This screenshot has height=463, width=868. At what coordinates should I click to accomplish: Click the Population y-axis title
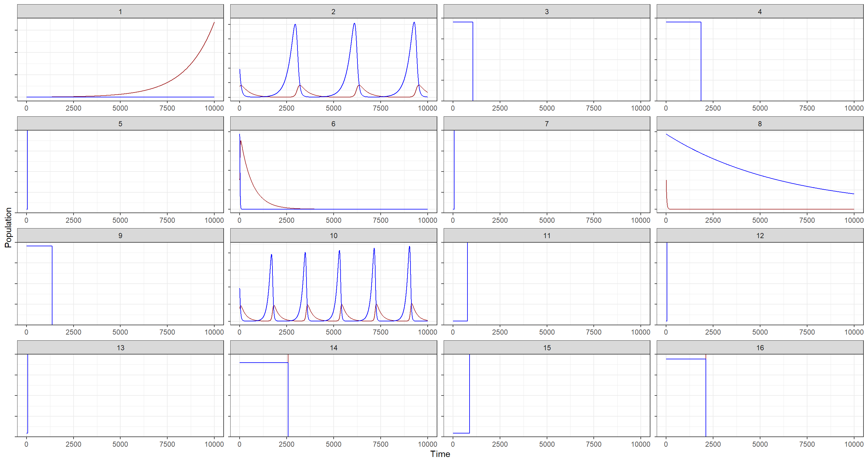point(8,228)
